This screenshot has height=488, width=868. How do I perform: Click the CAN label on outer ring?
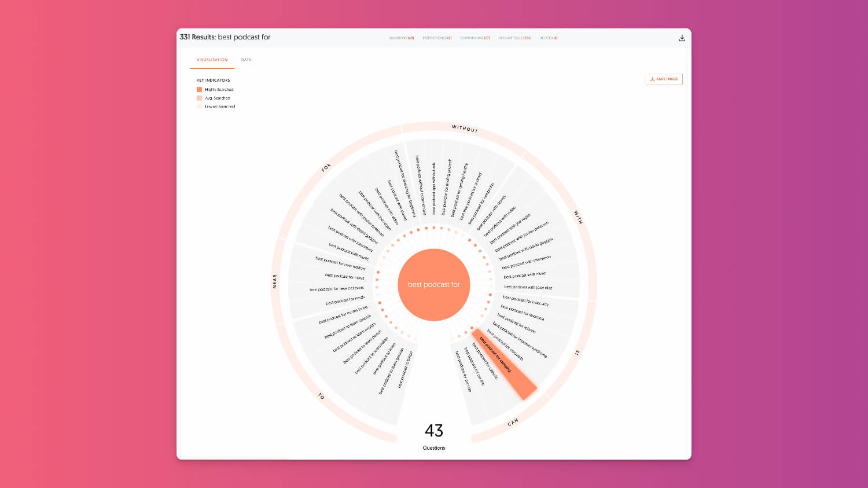point(513,423)
